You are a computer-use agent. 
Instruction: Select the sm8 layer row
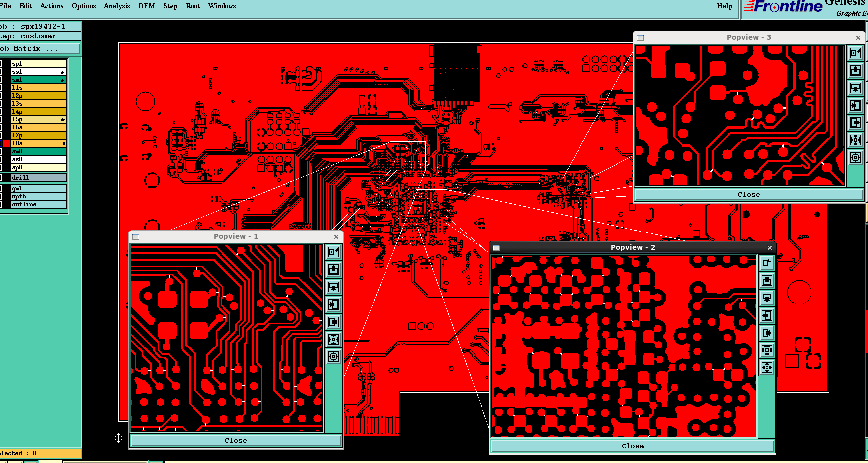38,151
